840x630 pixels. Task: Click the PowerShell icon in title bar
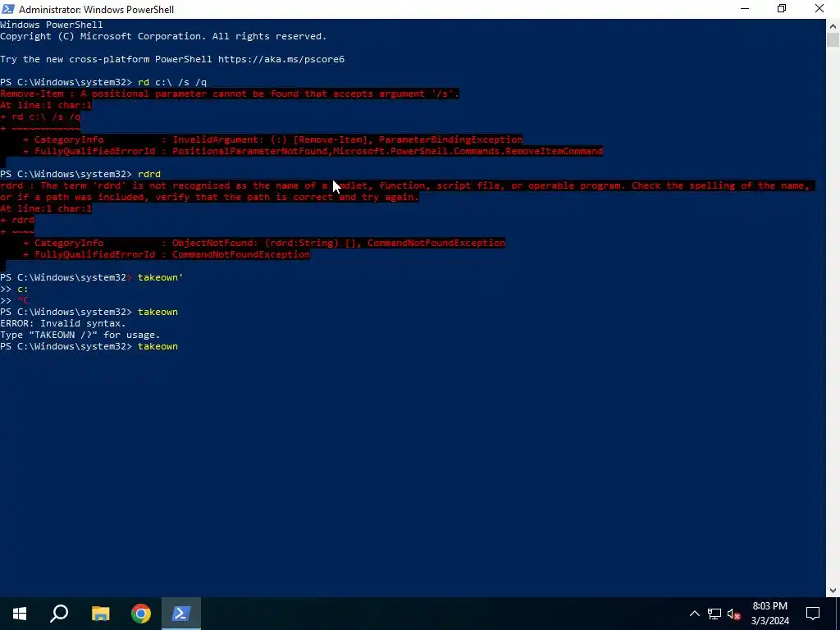(x=8, y=9)
